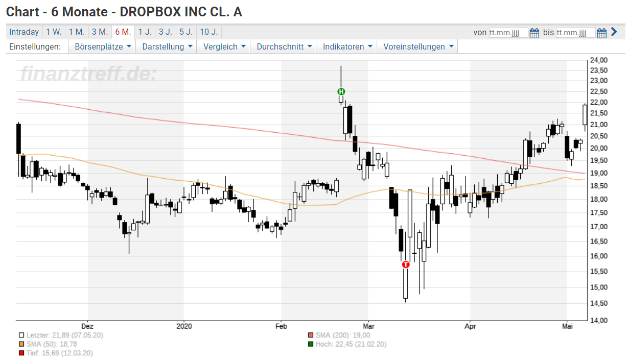
Task: Select the 1 W. timeframe tab
Action: click(x=54, y=32)
